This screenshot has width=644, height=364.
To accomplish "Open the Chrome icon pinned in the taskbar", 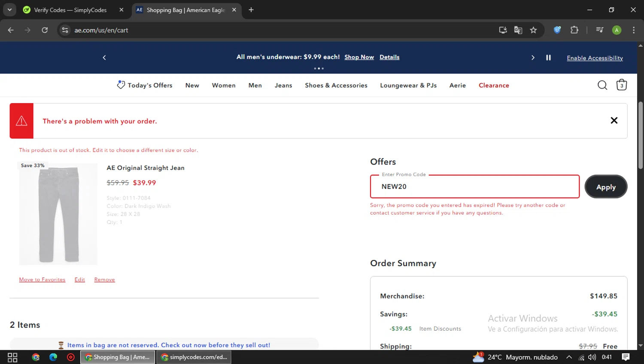I will 36,357.
